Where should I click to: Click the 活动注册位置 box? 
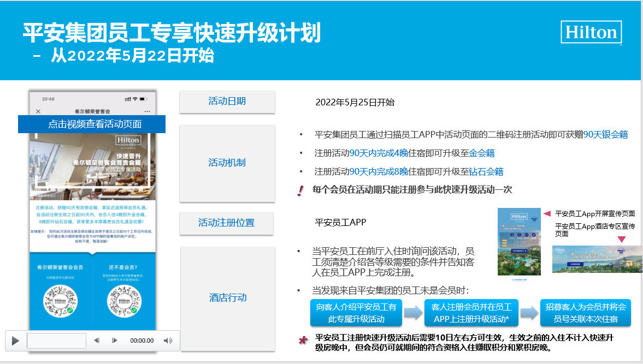click(x=226, y=223)
